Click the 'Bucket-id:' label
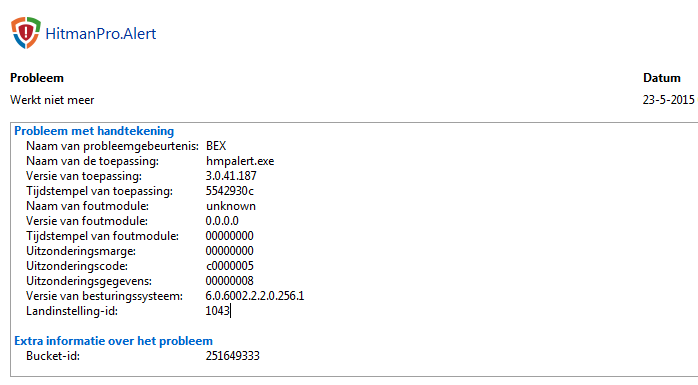 53,356
